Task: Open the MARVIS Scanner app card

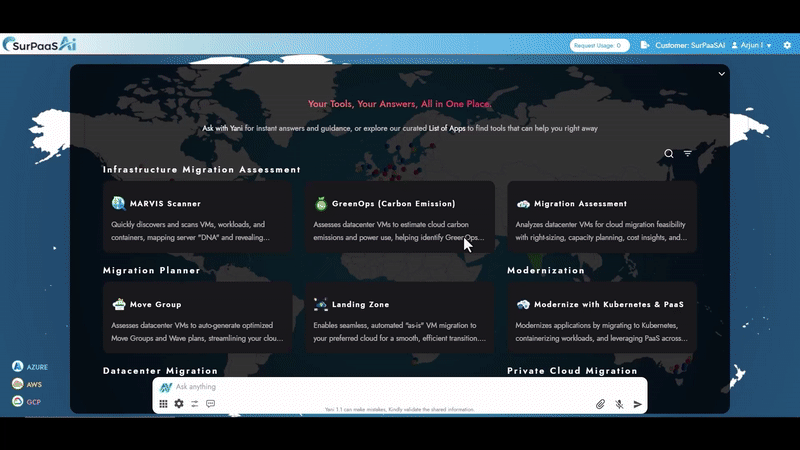Action: pos(197,217)
